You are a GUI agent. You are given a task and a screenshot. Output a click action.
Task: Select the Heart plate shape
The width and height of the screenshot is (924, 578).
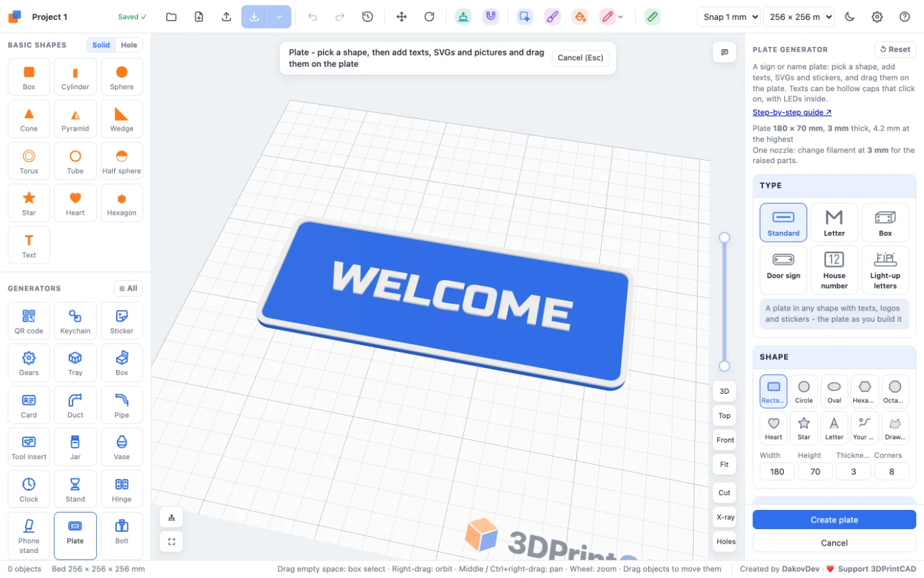coord(774,427)
